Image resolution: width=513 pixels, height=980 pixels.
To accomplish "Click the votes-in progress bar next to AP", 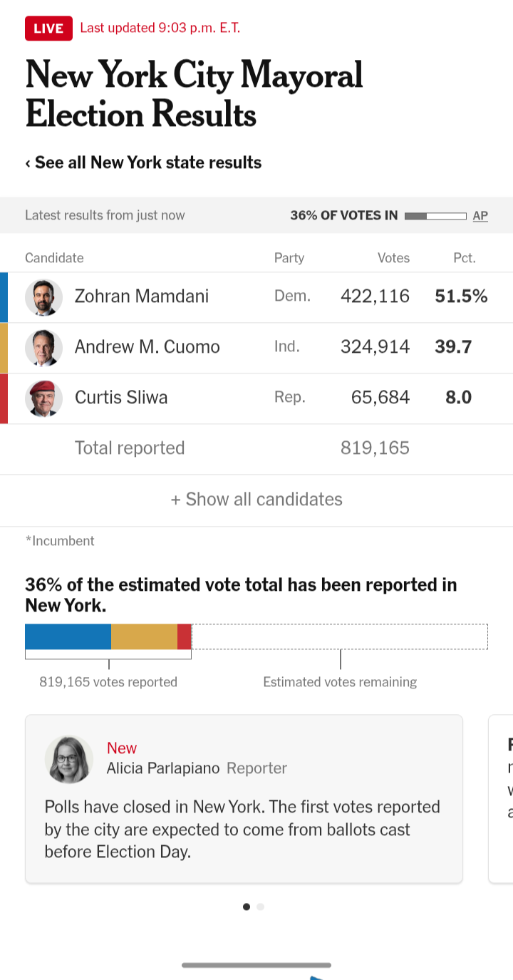I will [x=435, y=215].
